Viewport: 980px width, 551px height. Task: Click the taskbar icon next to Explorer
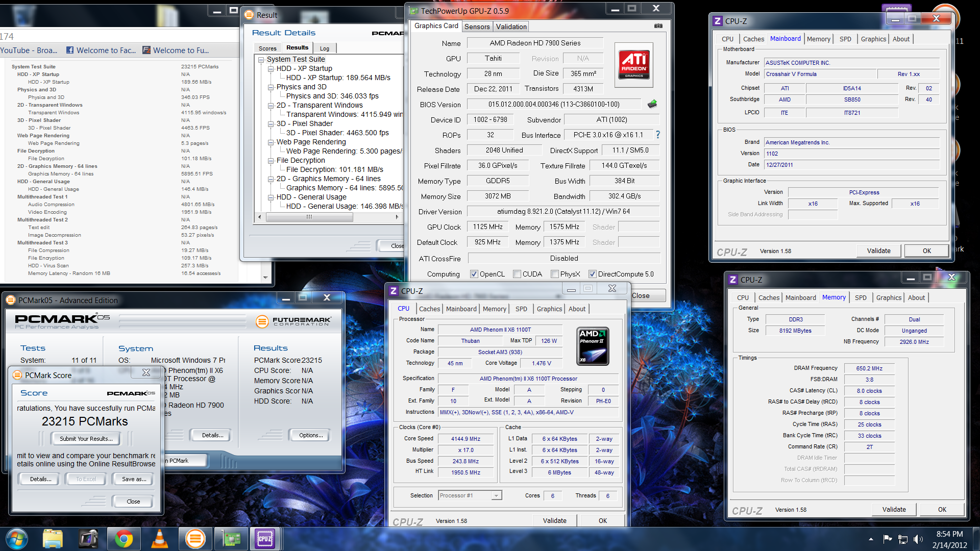[x=88, y=539]
